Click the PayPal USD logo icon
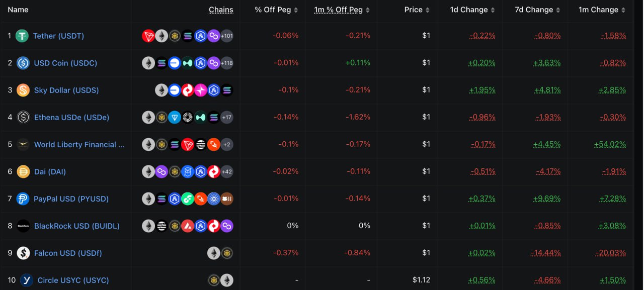The height and width of the screenshot is (290, 644). coord(23,199)
